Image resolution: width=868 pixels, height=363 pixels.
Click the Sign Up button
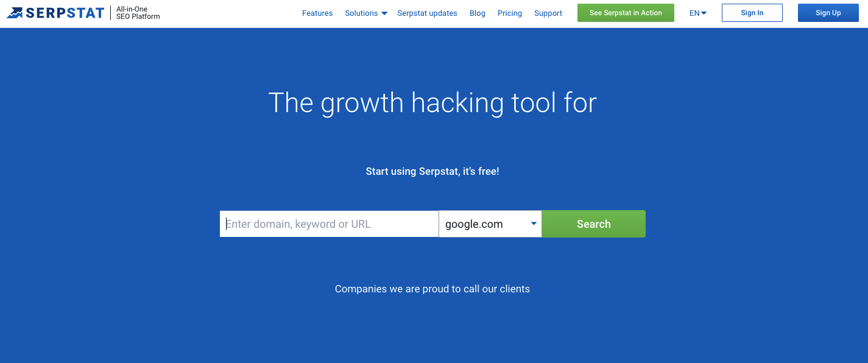pyautogui.click(x=828, y=13)
